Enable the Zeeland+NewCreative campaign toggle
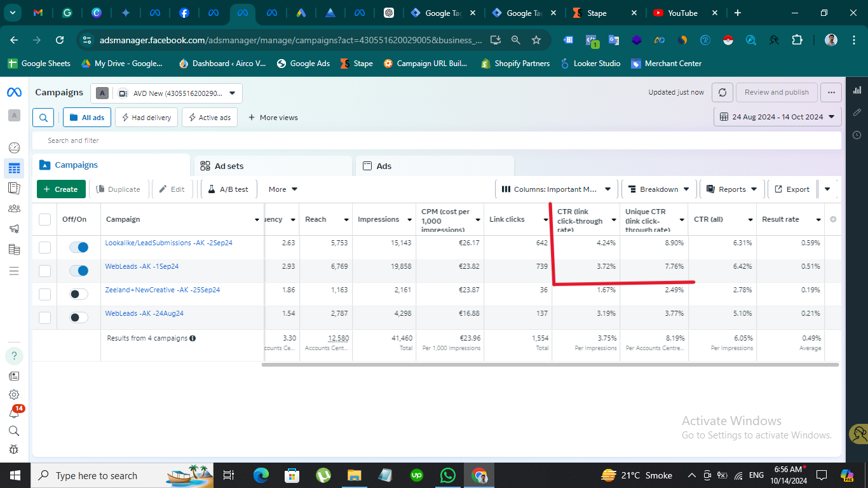Viewport: 868px width, 488px height. (79, 294)
